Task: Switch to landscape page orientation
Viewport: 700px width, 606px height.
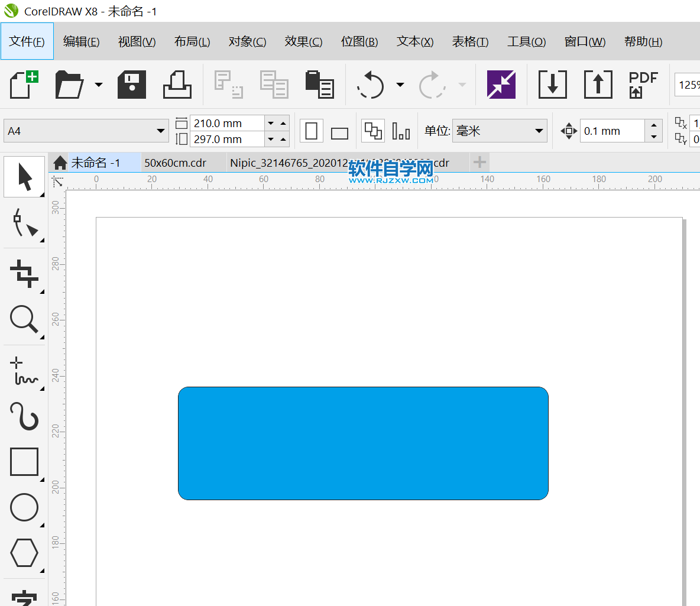Action: (x=339, y=132)
